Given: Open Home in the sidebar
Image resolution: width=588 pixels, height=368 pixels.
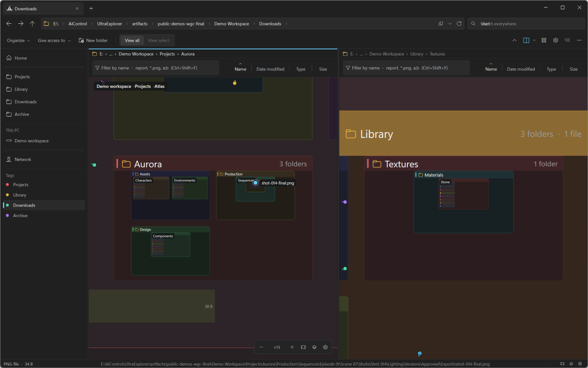Looking at the screenshot, I should pyautogui.click(x=44, y=58).
